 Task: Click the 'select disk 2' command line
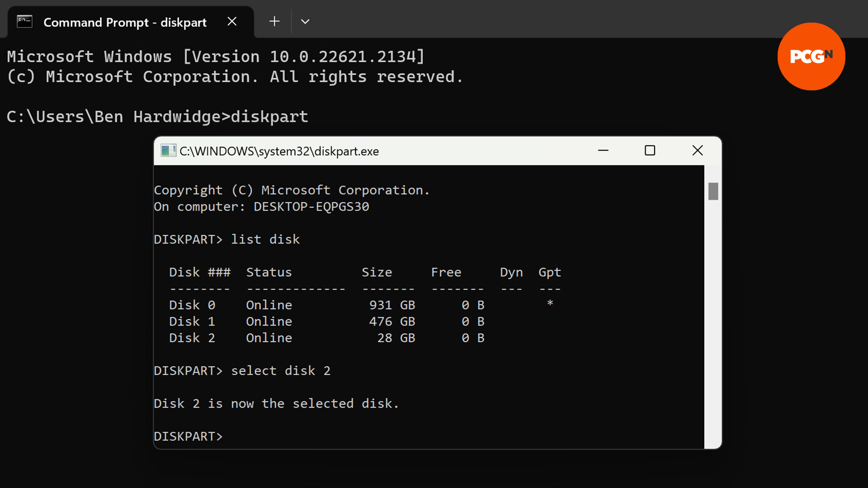[280, 371]
